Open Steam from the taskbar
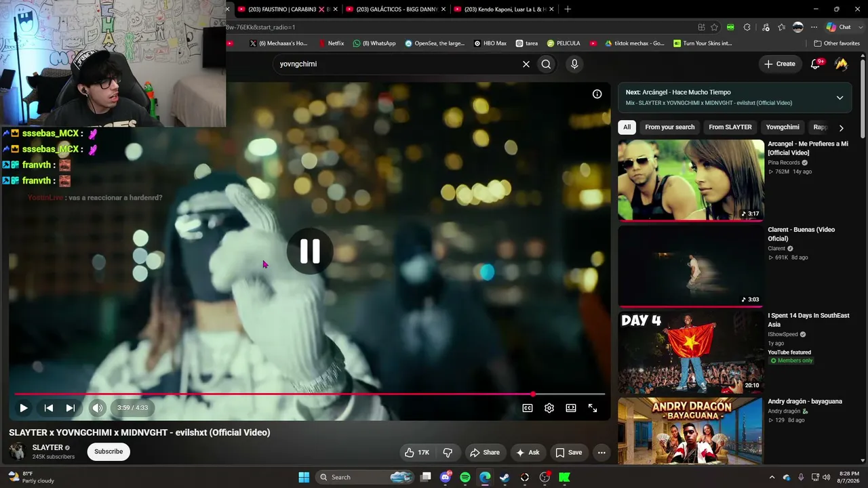Screen dimensions: 868x488 [x=505, y=477]
